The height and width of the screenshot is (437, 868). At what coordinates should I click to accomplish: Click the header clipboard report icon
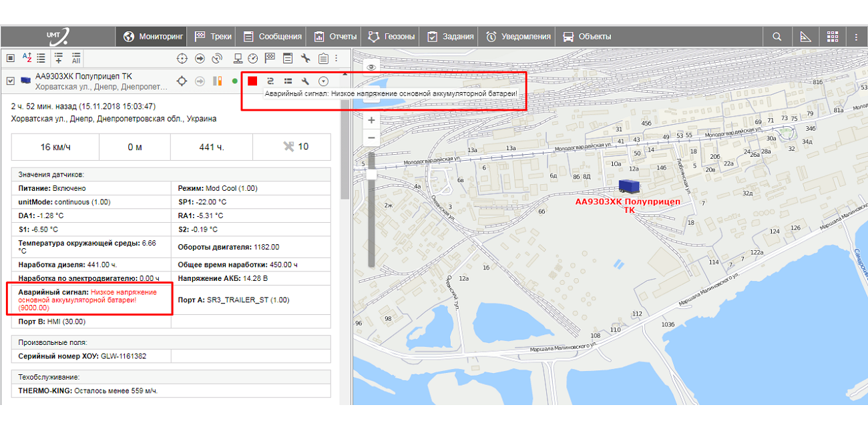click(323, 58)
